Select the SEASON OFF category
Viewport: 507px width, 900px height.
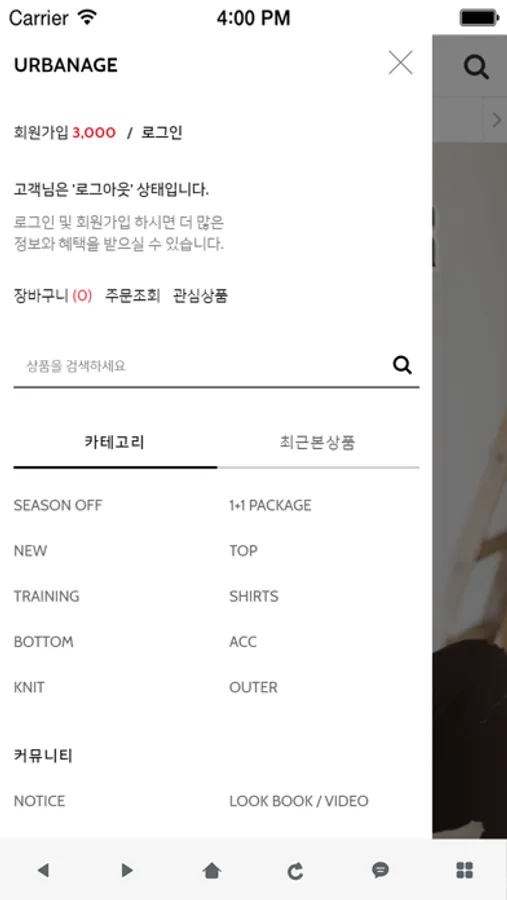coord(58,506)
